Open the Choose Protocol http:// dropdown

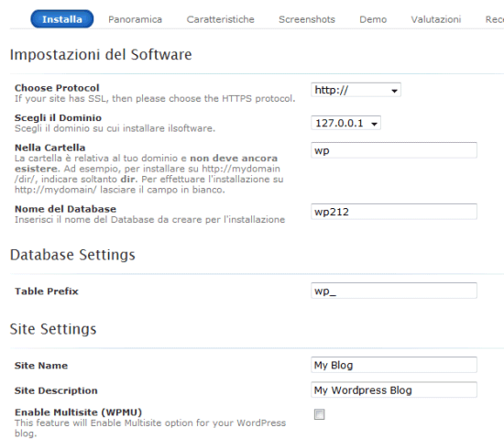[x=356, y=90]
